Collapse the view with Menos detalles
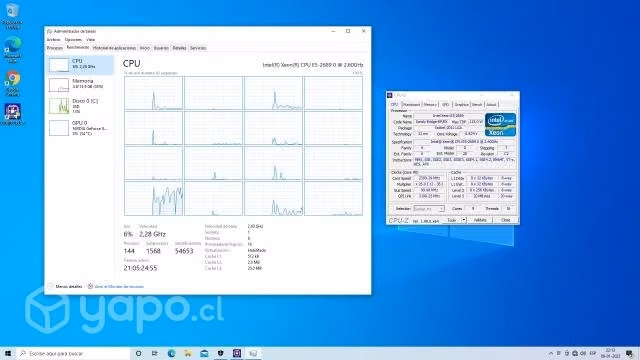Viewport: 640px width, 360px height. click(65, 287)
